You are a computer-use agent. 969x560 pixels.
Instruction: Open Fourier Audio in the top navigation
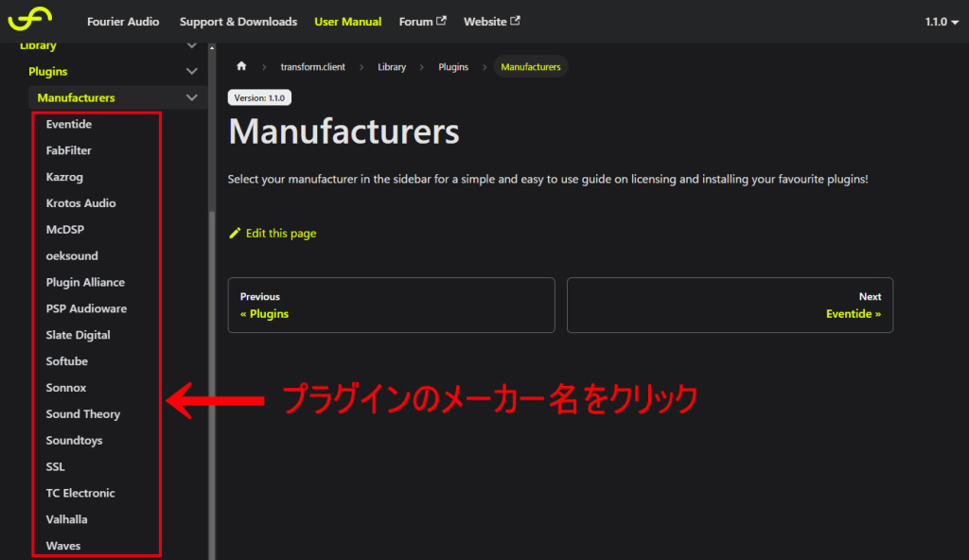pyautogui.click(x=123, y=22)
